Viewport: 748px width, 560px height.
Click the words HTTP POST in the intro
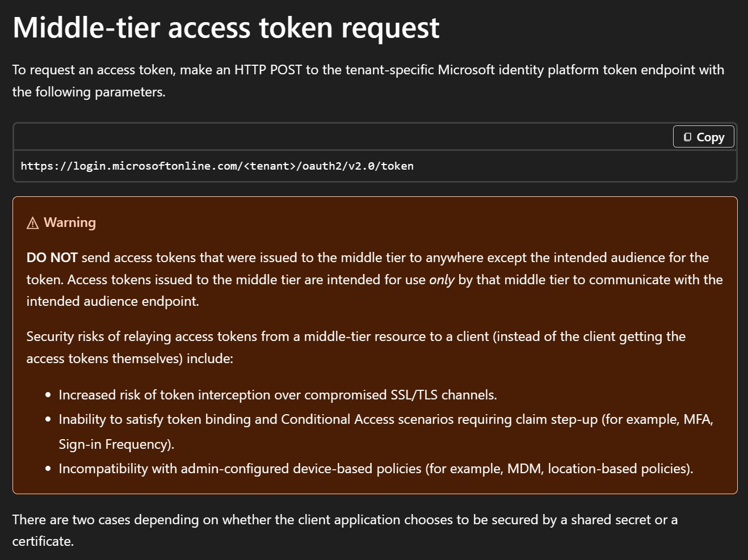coord(268,70)
